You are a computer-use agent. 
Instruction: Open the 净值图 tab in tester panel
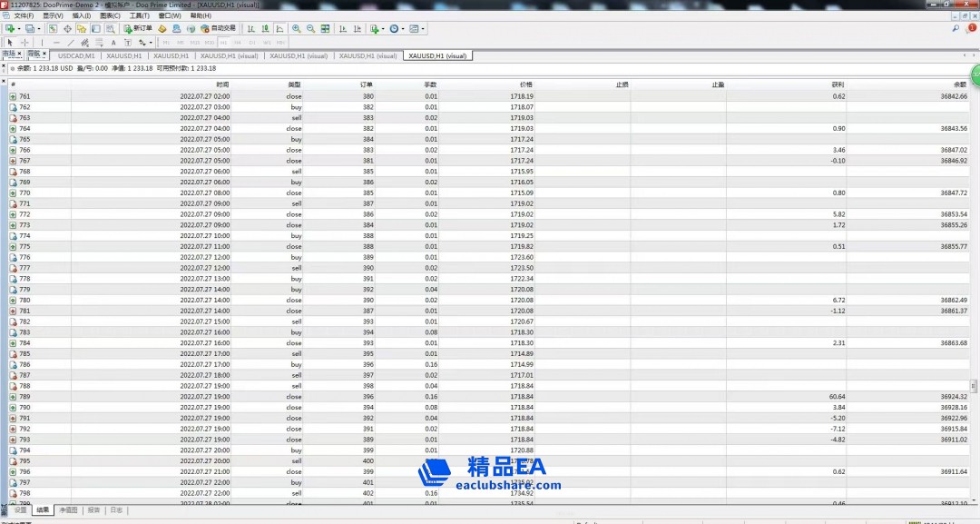[x=69, y=510]
